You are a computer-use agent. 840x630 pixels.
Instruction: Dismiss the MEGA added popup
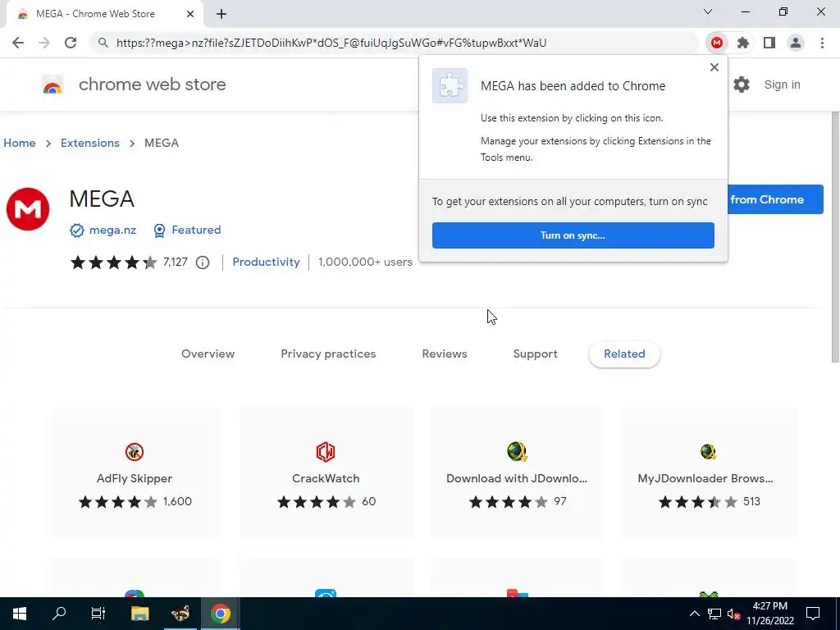tap(714, 67)
